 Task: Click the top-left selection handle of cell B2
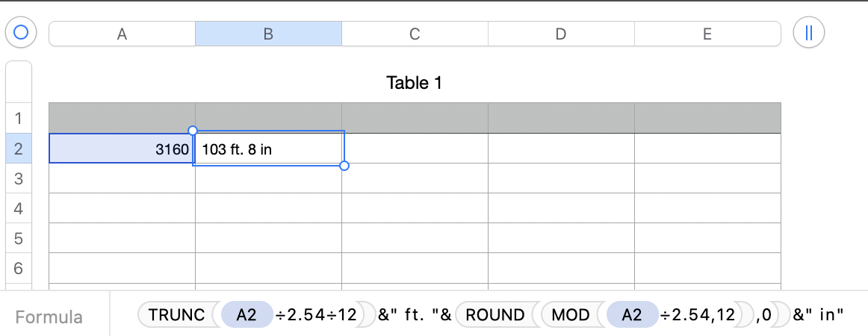pyautogui.click(x=193, y=131)
